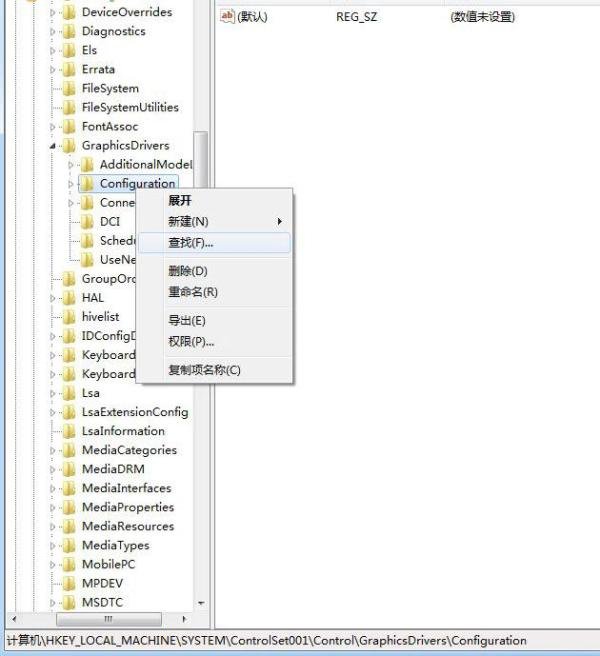600x656 pixels.
Task: Select the UseNe subkey under GraphicsDrivers
Action: pyautogui.click(x=118, y=260)
